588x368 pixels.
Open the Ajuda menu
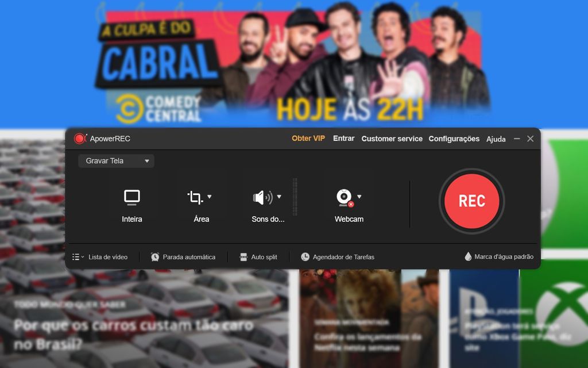[496, 139]
